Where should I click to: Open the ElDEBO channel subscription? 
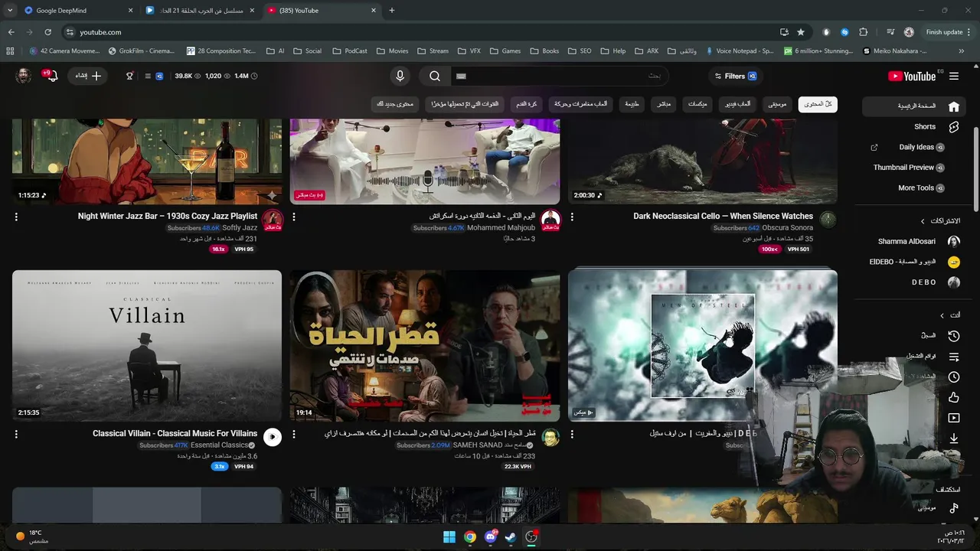tap(913, 262)
